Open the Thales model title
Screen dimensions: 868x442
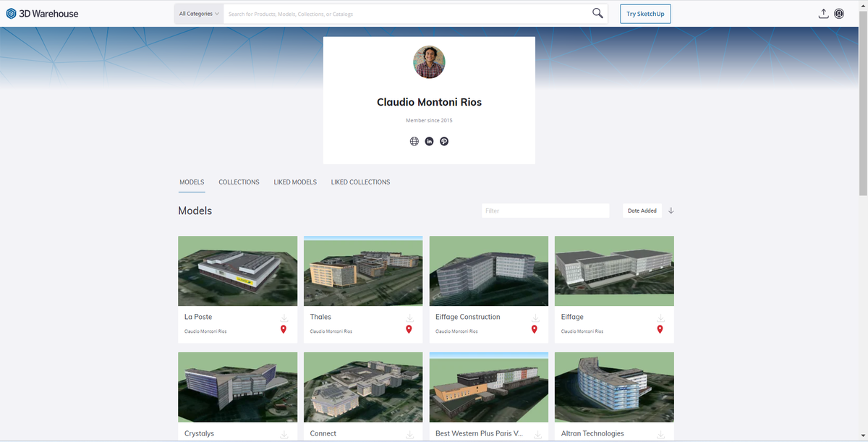click(320, 317)
